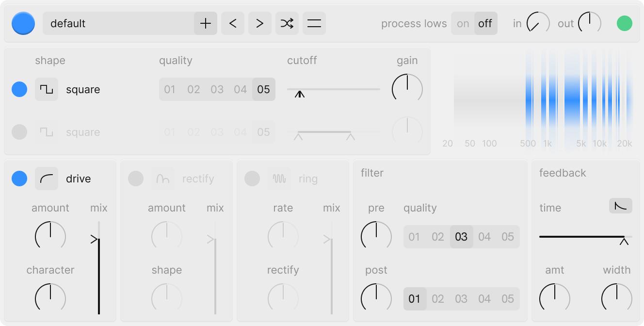The image size is (644, 326).
Task: Enable the rectify module toggle
Action: [x=136, y=179]
